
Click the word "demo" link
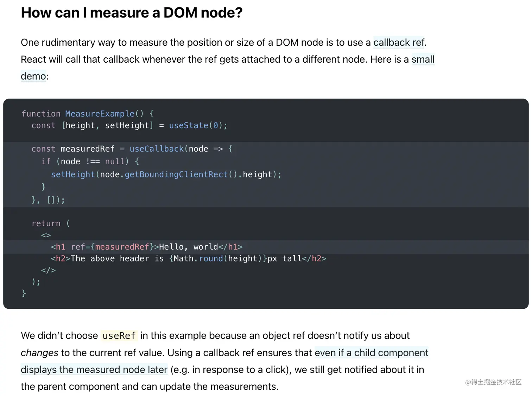(33, 76)
